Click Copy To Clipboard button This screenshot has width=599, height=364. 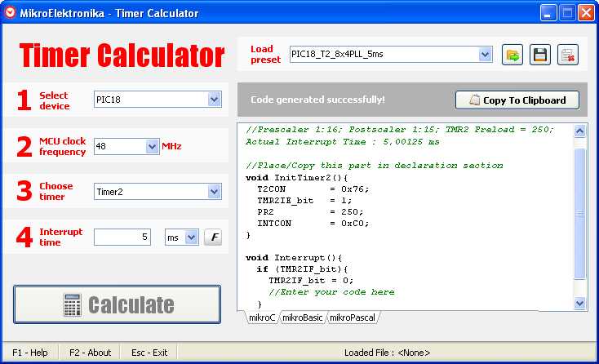tap(517, 100)
